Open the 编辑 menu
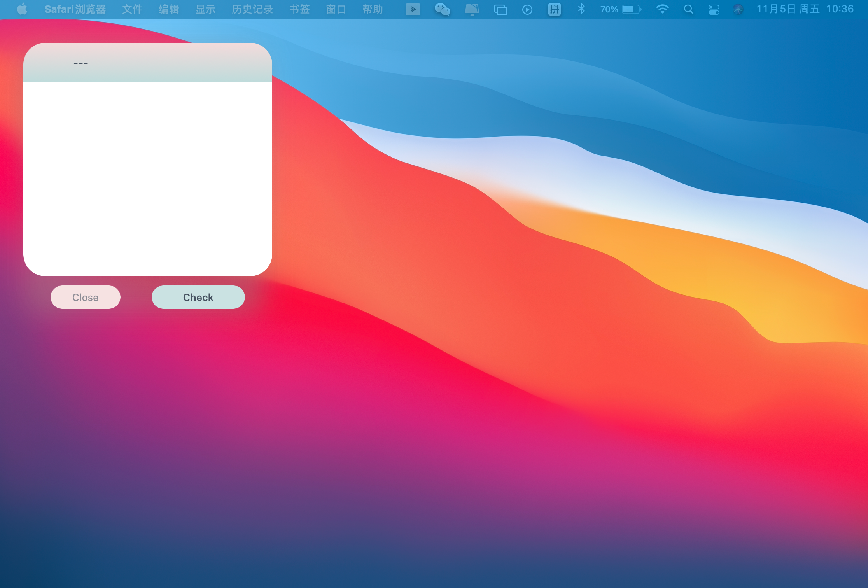The width and height of the screenshot is (868, 588). (x=169, y=9)
